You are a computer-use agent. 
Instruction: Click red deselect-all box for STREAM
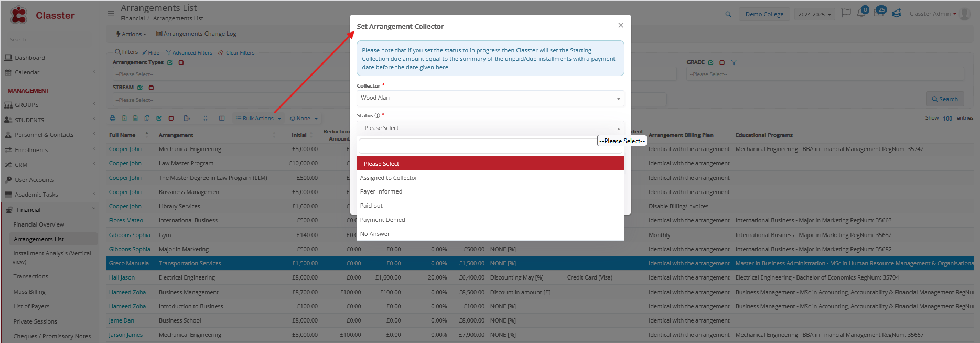[151, 88]
